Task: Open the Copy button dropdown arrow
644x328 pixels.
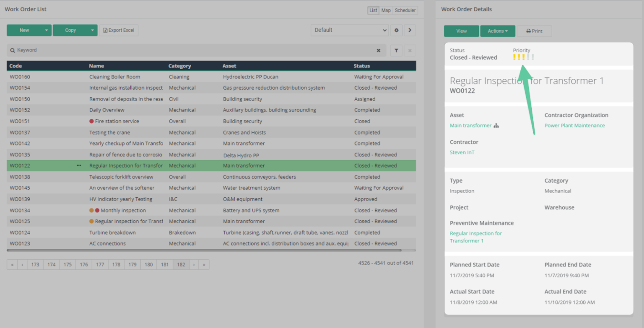Action: (x=92, y=30)
